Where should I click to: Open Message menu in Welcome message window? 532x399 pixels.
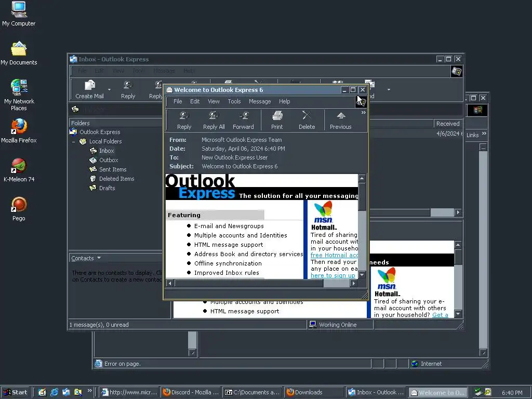click(x=260, y=101)
